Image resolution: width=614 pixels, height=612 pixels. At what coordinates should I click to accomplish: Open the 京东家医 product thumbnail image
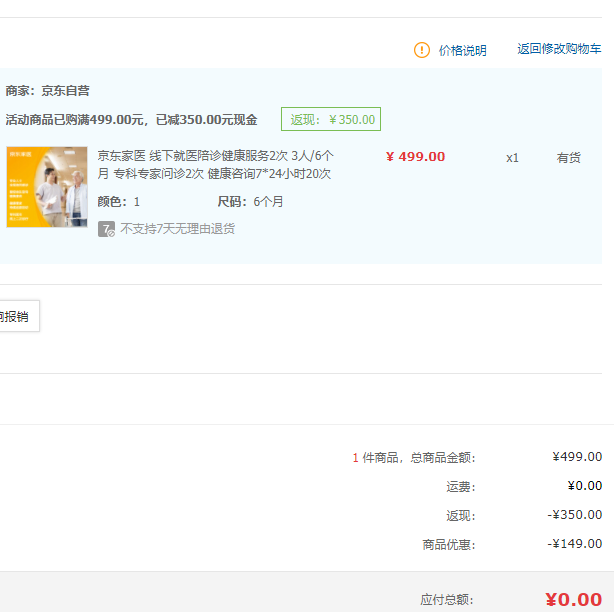click(x=47, y=187)
